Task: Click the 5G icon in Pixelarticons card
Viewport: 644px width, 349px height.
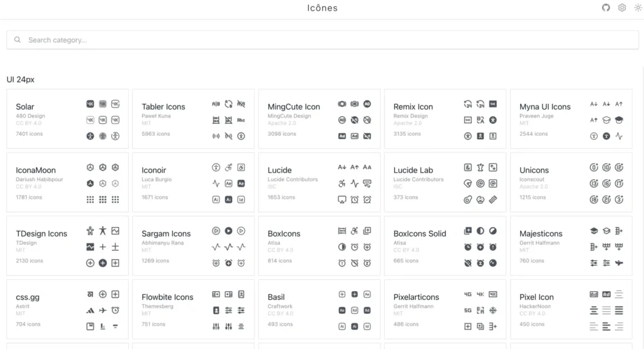Action: (x=468, y=311)
